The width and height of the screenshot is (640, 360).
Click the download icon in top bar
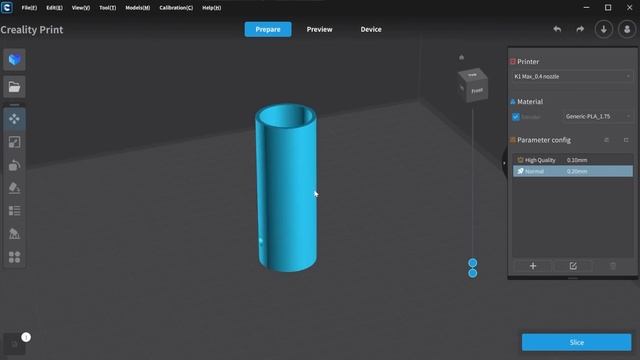pyautogui.click(x=604, y=29)
